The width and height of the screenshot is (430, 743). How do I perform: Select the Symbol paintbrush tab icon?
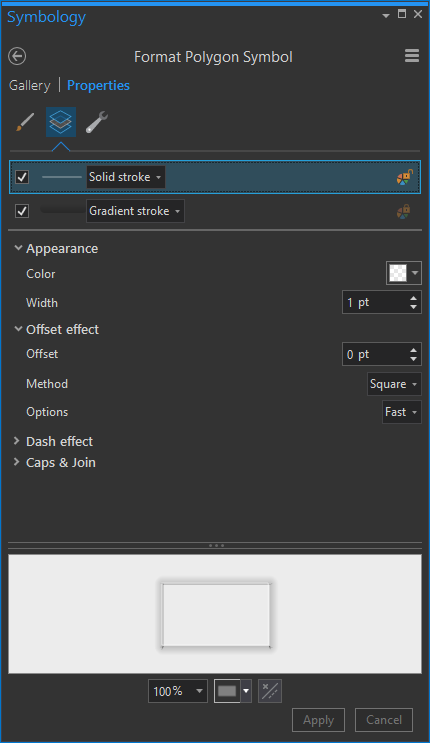pos(25,122)
